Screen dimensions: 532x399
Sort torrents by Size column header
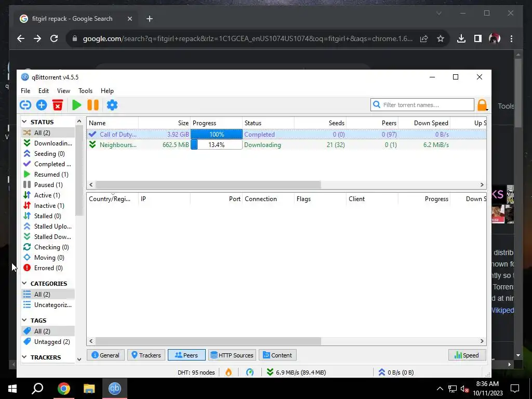coord(164,123)
